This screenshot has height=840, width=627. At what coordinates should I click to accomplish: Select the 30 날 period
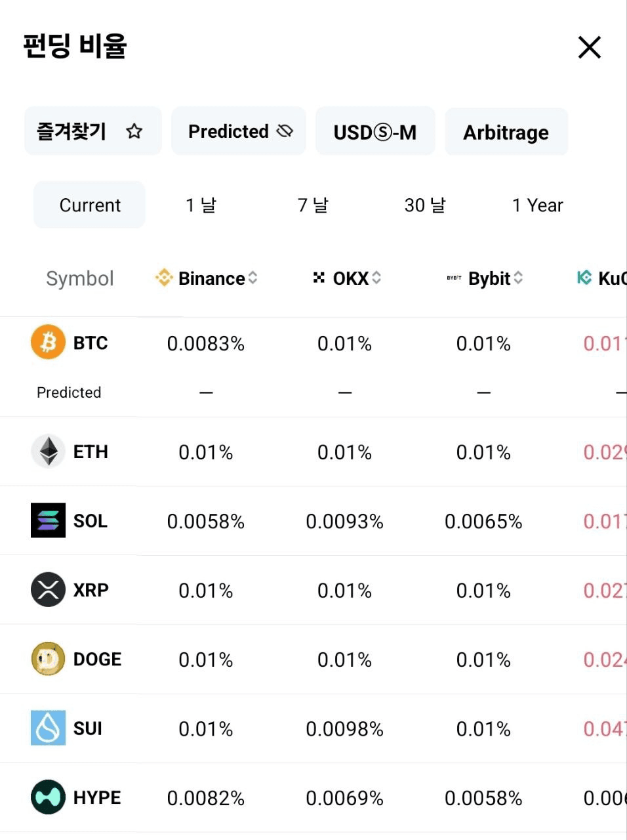coord(425,205)
